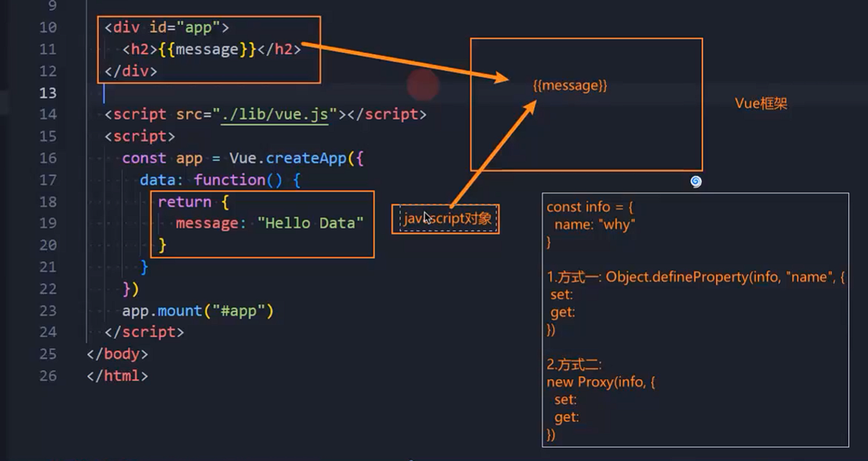Click the {{message}} text inside the orange rectangle
The width and height of the screenshot is (868, 461).
point(570,85)
